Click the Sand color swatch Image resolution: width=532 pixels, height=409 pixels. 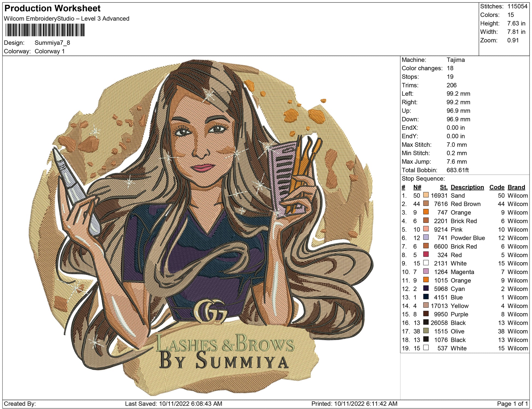(x=426, y=195)
